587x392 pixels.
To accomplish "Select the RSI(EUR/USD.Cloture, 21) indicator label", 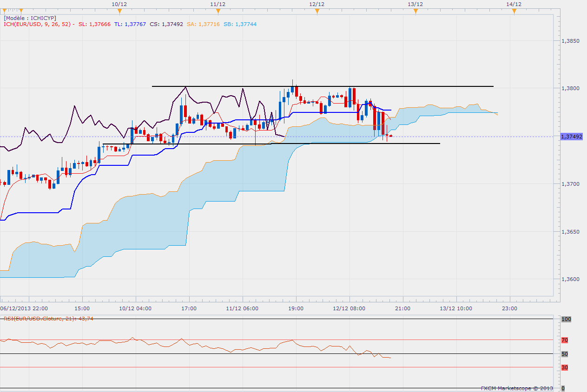I will point(49,319).
